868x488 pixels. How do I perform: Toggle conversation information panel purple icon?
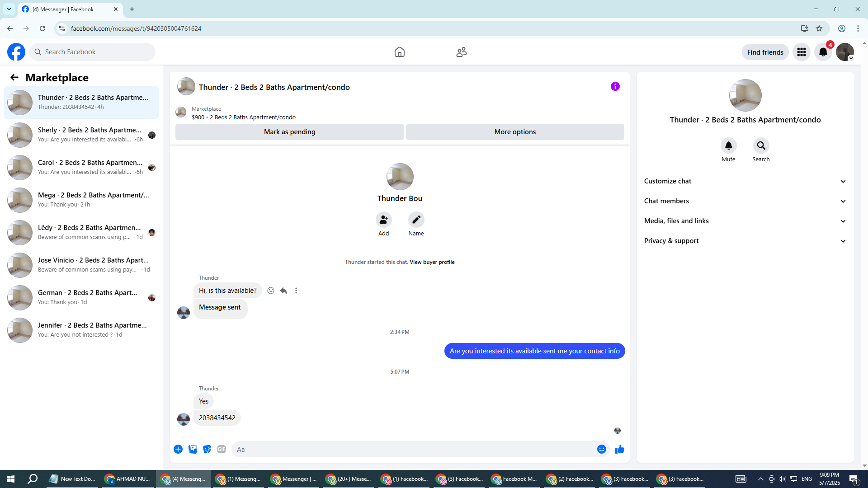coord(615,86)
